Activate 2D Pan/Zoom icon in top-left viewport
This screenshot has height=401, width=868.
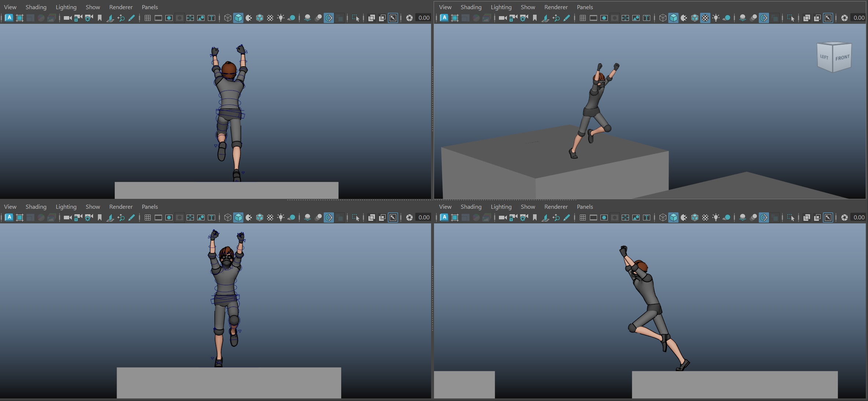(x=121, y=18)
